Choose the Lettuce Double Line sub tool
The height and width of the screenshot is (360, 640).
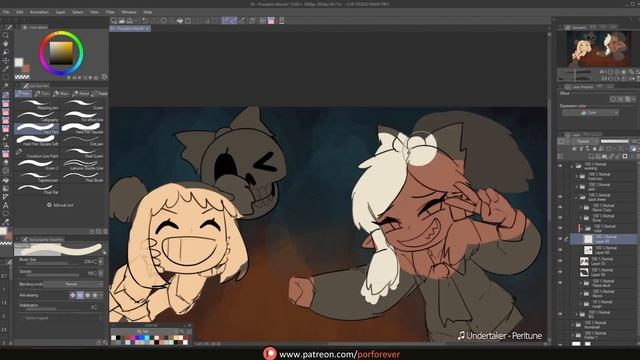[83, 165]
